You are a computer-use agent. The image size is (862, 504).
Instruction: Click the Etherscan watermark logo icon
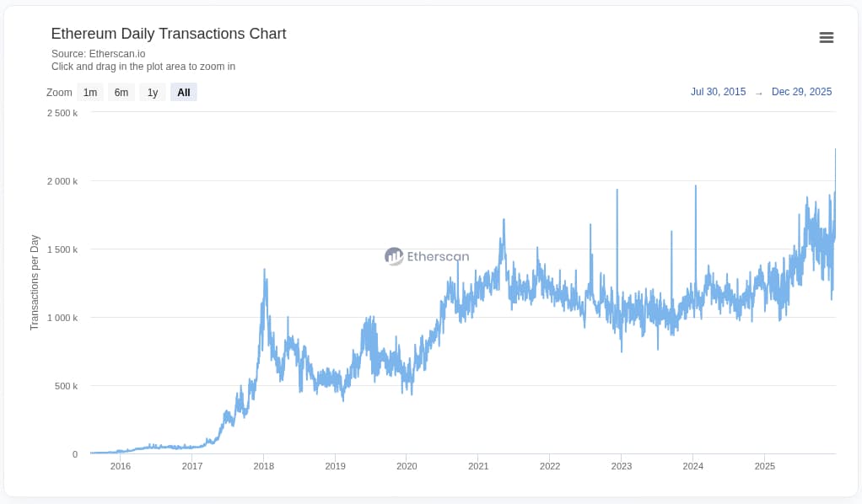tap(394, 256)
